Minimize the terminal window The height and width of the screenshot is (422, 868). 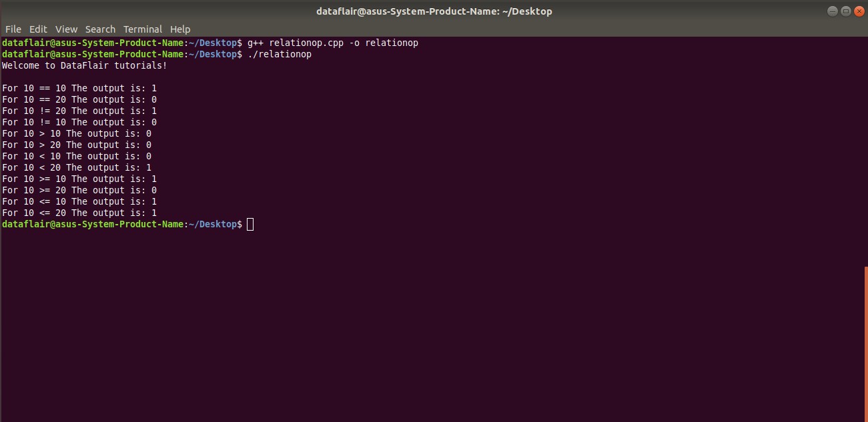click(x=833, y=11)
